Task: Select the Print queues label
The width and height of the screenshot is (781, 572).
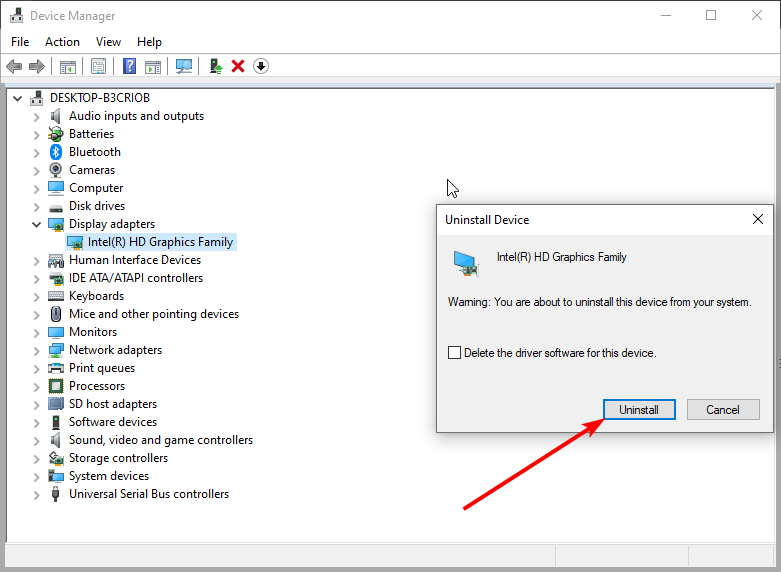Action: click(102, 368)
